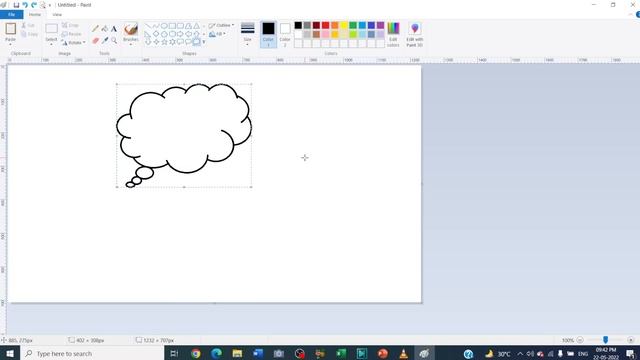Switch to the View tab
640x360 pixels.
click(57, 15)
